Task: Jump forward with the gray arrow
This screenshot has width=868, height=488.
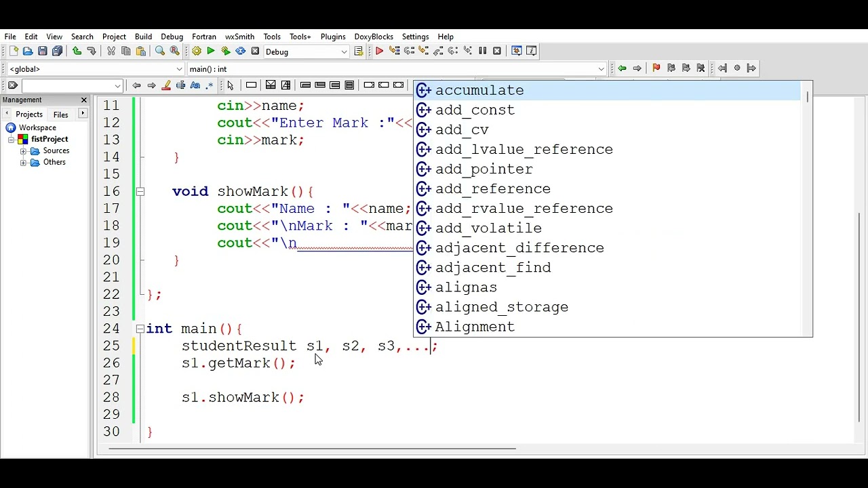Action: [637, 68]
